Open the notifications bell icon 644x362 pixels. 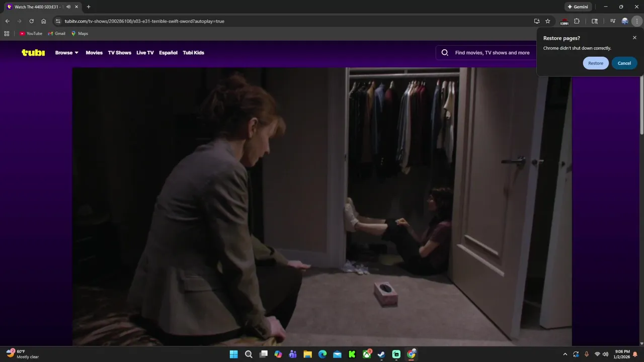click(x=635, y=354)
